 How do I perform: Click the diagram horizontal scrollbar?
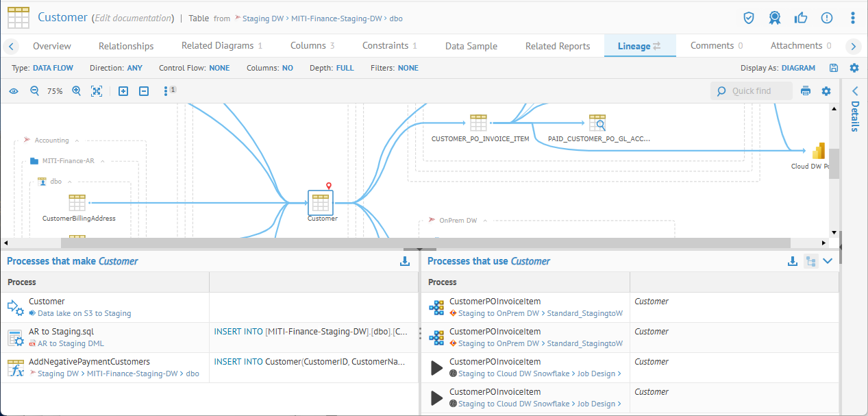coord(425,243)
